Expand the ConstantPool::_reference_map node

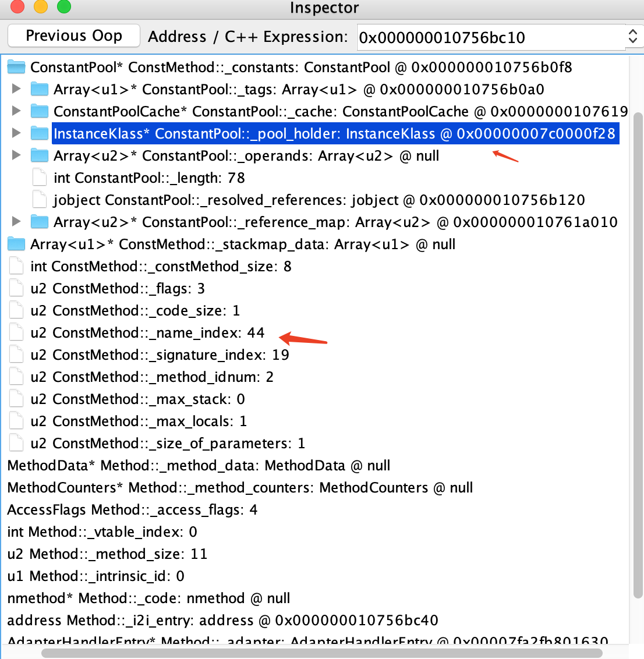17,222
